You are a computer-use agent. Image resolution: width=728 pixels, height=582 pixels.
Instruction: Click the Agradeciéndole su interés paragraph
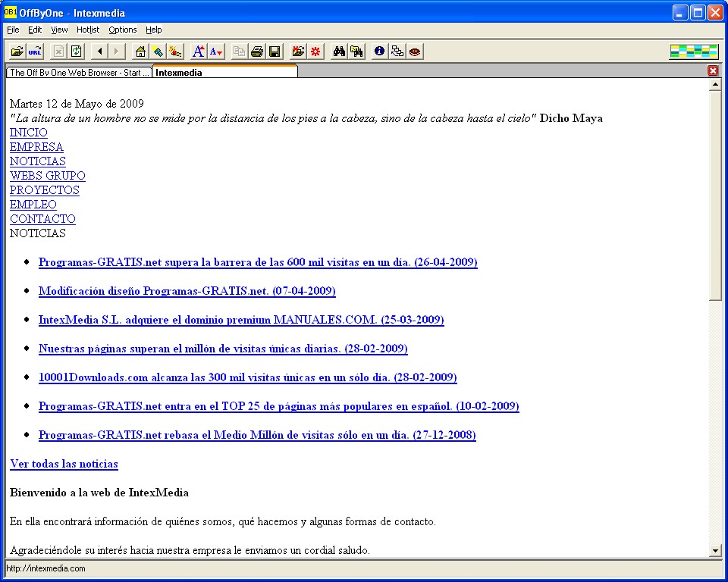click(x=190, y=550)
